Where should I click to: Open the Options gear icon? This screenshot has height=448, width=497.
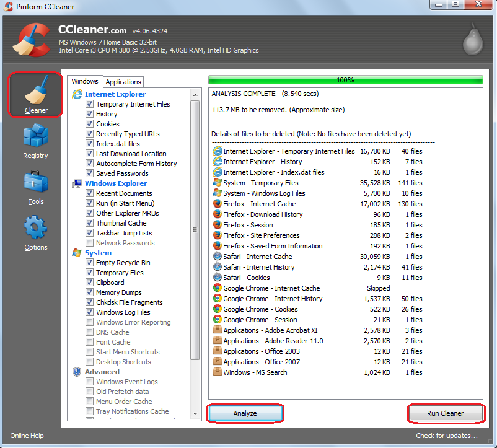coord(35,227)
